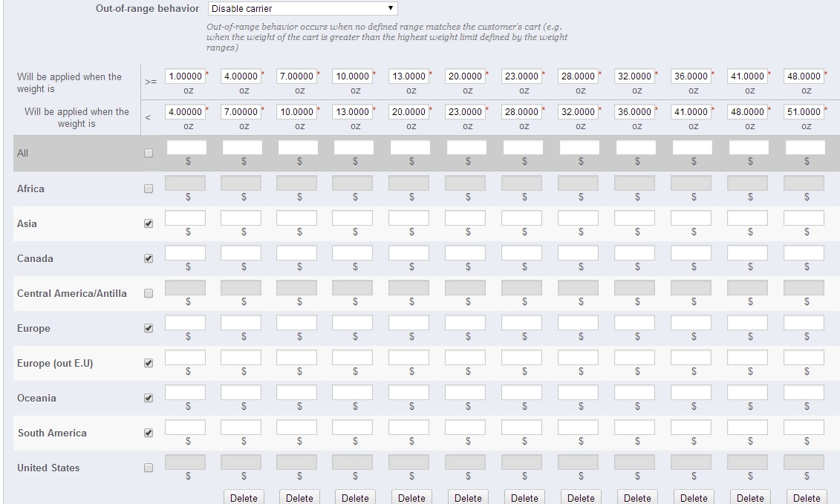Edit the lower weight bound 48.0000 field
This screenshot has height=504, width=840.
tap(804, 76)
